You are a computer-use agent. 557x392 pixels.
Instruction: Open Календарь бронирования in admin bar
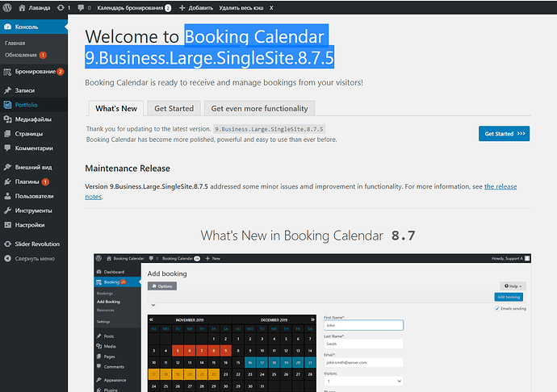(134, 8)
